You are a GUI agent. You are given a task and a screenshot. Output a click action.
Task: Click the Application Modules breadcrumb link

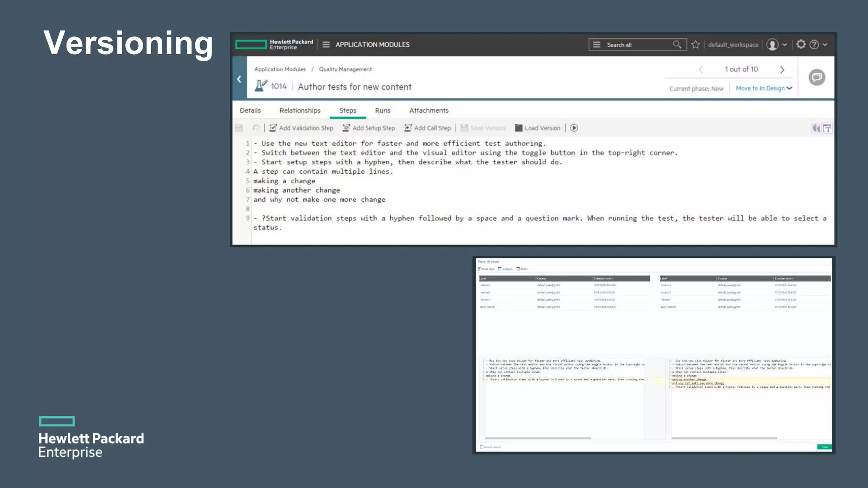click(280, 69)
